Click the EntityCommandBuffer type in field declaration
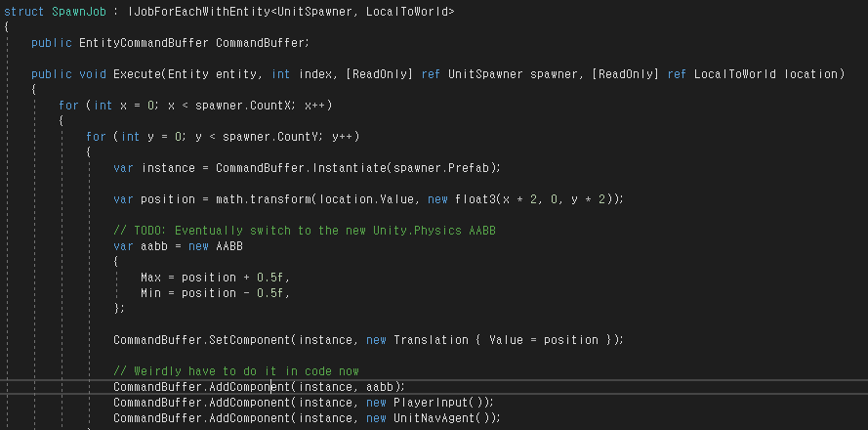 tap(144, 43)
